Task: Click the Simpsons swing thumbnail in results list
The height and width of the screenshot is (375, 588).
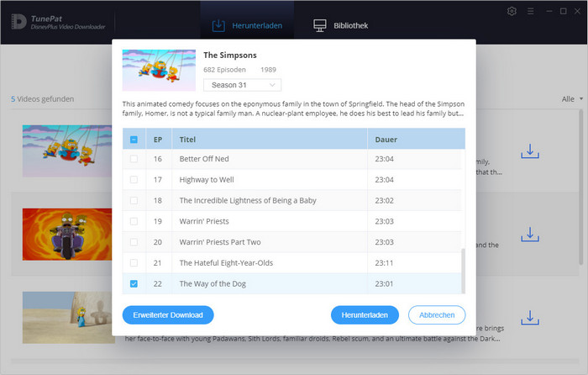Action: tap(67, 151)
